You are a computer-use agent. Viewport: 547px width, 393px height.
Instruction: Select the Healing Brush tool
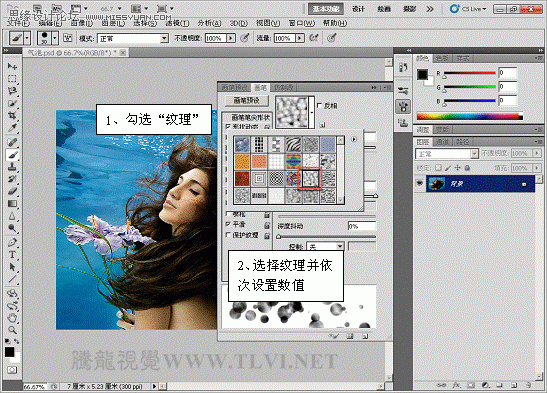[x=12, y=142]
